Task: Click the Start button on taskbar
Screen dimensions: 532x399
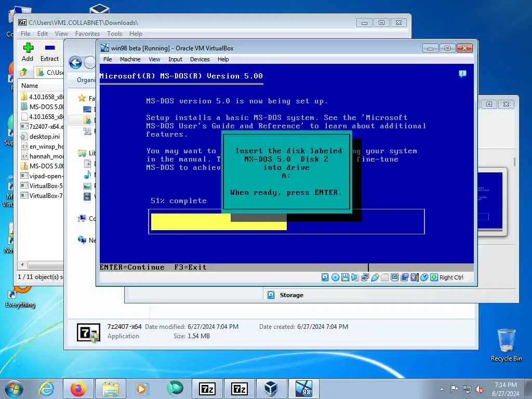Action: [14, 389]
